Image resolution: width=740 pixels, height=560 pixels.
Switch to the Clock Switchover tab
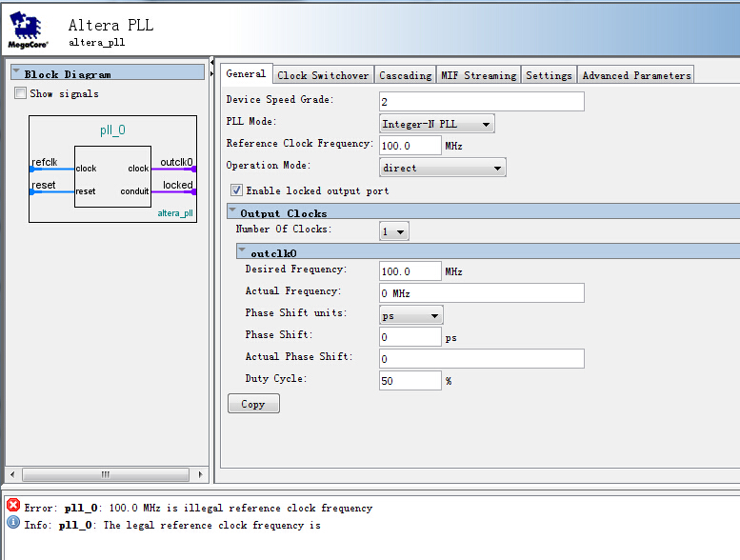click(x=323, y=75)
